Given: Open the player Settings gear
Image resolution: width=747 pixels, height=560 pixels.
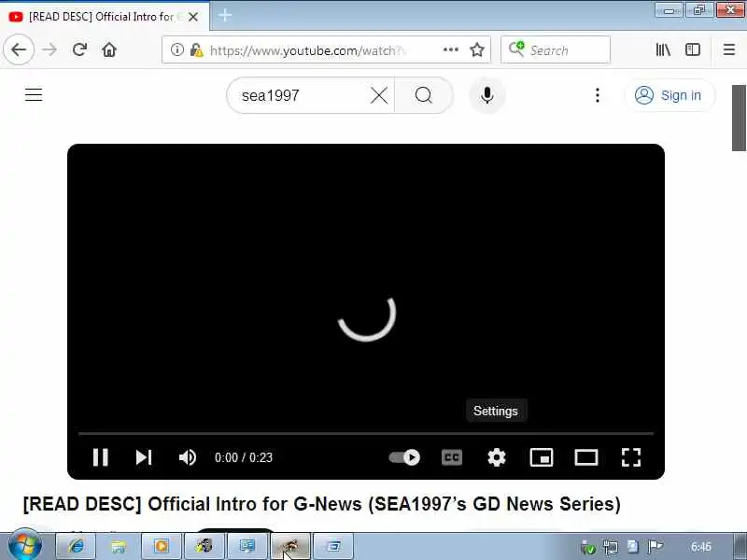Looking at the screenshot, I should click(x=497, y=457).
